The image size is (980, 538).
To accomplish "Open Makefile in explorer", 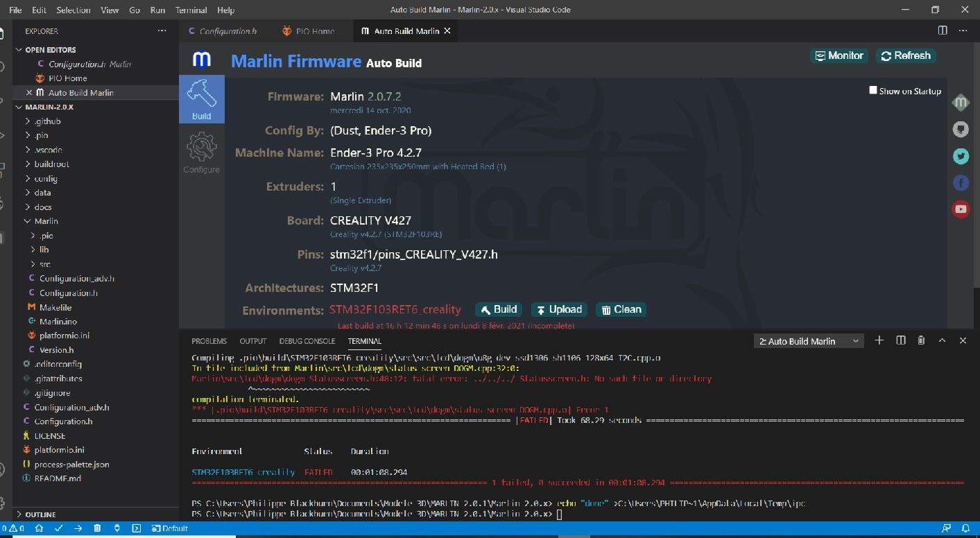I will (x=55, y=307).
